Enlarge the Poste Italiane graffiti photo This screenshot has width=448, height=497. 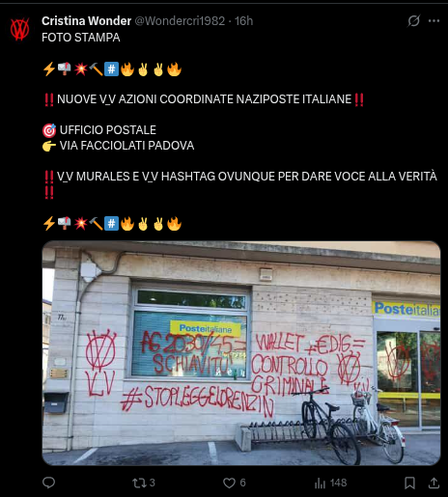[x=241, y=353]
